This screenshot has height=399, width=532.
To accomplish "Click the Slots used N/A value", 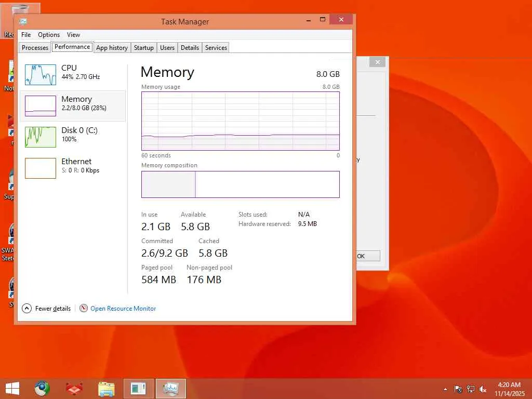I will (303, 214).
